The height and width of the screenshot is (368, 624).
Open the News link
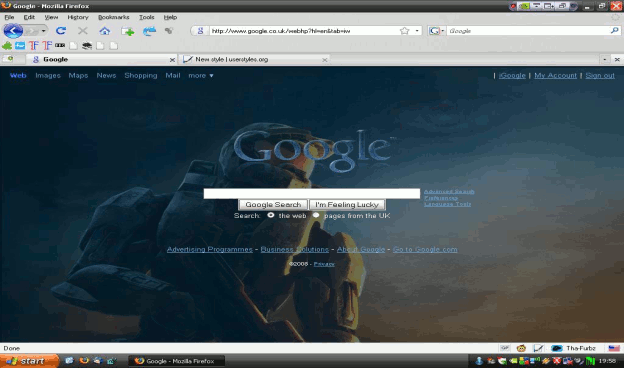pos(106,75)
